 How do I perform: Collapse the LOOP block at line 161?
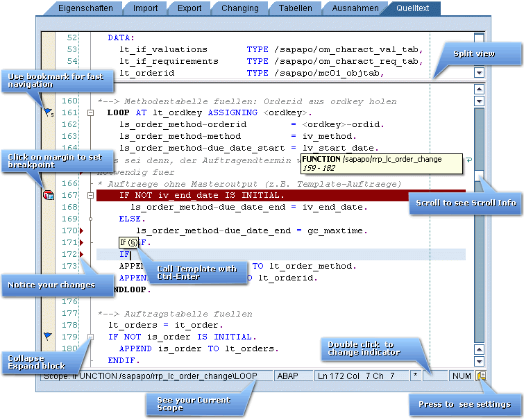pyautogui.click(x=90, y=112)
